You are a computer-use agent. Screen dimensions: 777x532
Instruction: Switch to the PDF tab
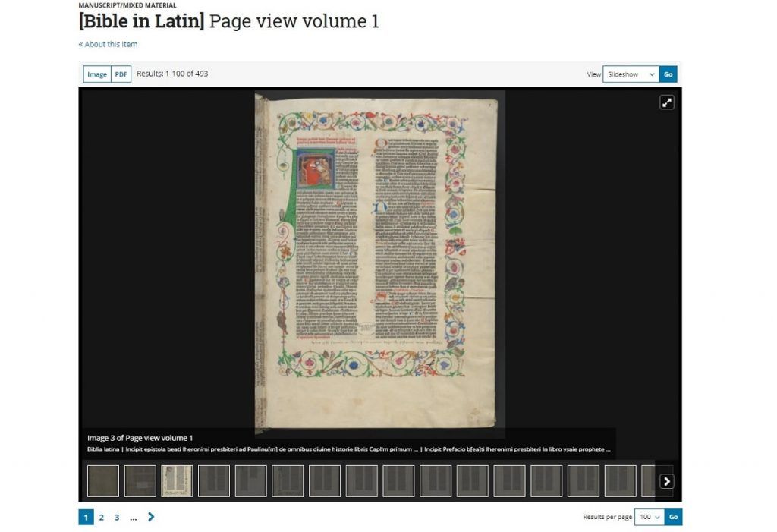click(x=121, y=74)
